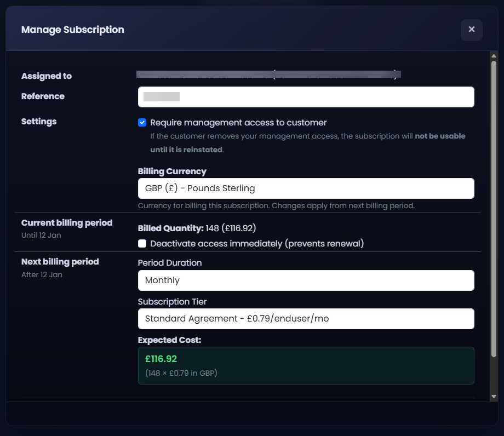Check Deactivate access immediately checkbox
This screenshot has height=436, width=504.
142,244
